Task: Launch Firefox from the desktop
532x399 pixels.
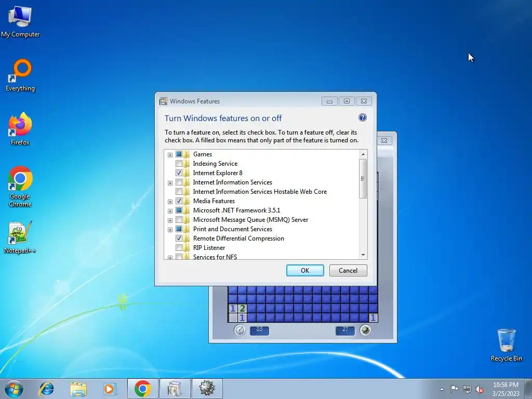Action: click(x=20, y=129)
